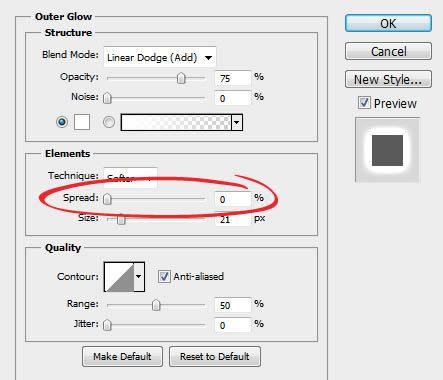Click the OK button
Screen dimensions: 443x380
pos(388,23)
